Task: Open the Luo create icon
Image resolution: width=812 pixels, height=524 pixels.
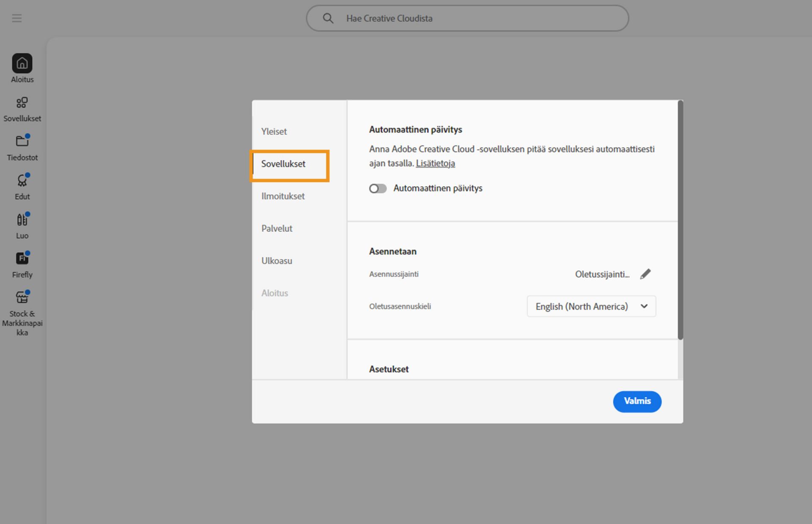Action: 22,220
